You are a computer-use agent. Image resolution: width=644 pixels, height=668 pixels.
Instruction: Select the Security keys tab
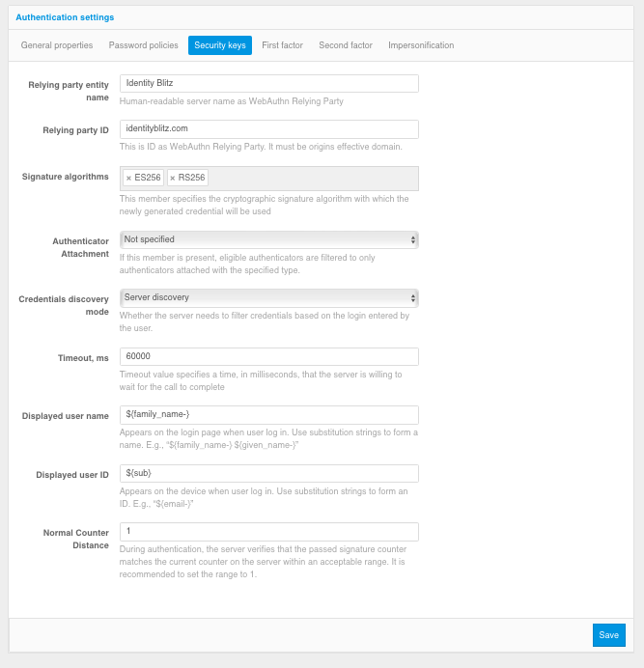(x=220, y=45)
